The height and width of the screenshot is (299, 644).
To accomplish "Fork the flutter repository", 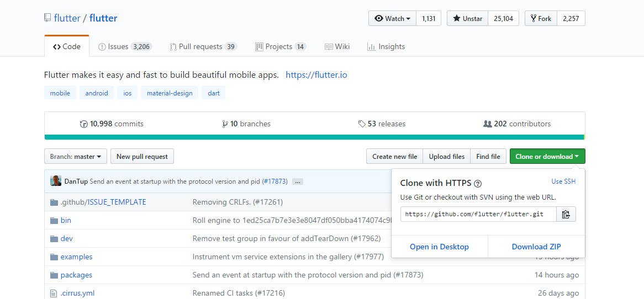I will click(541, 18).
